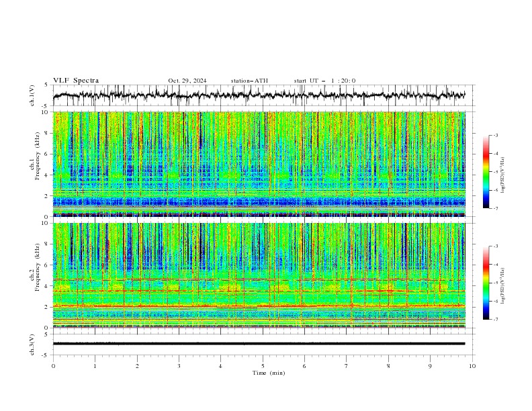532x411 pixels.
Task: Select the ch.2 "Frequency (kHz)" axis label
Action: click(37, 267)
